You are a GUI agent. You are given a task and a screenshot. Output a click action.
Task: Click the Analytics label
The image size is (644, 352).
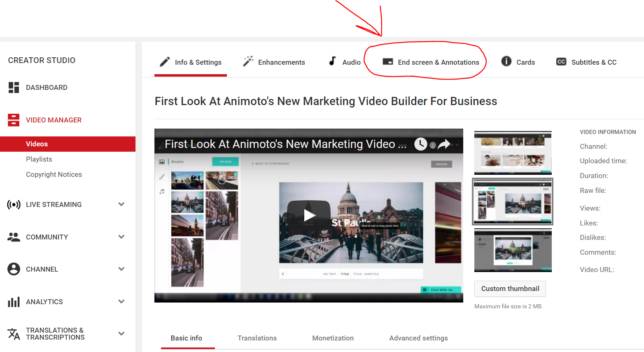(x=44, y=302)
